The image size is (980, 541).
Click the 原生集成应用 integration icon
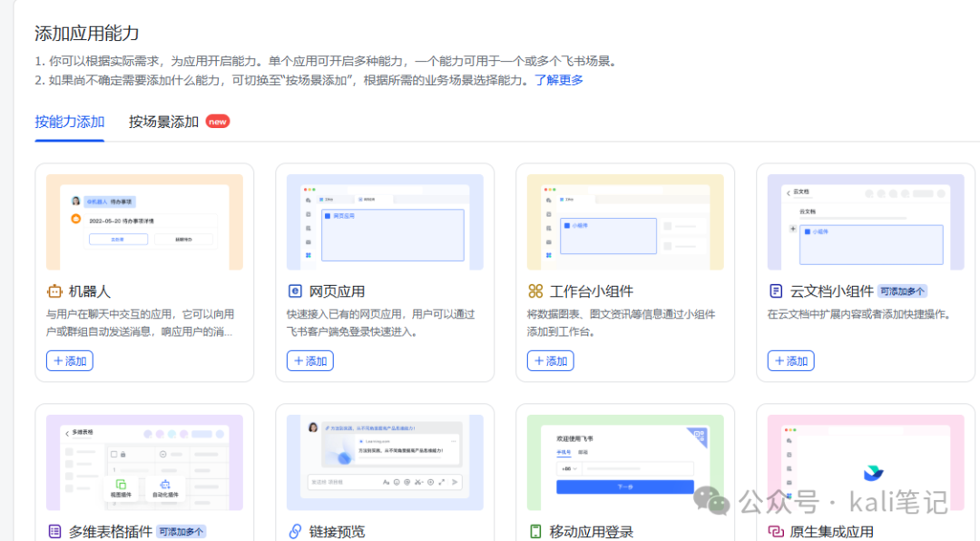pyautogui.click(x=778, y=531)
